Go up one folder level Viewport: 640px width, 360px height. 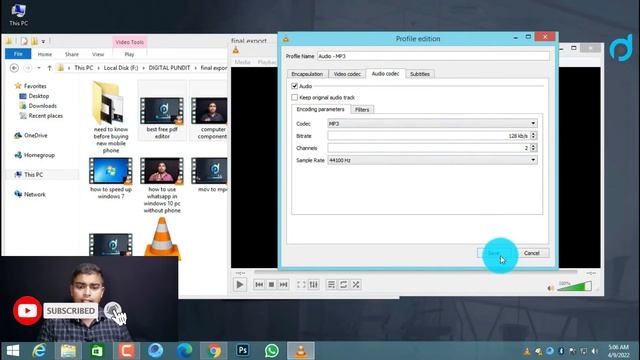pos(49,68)
